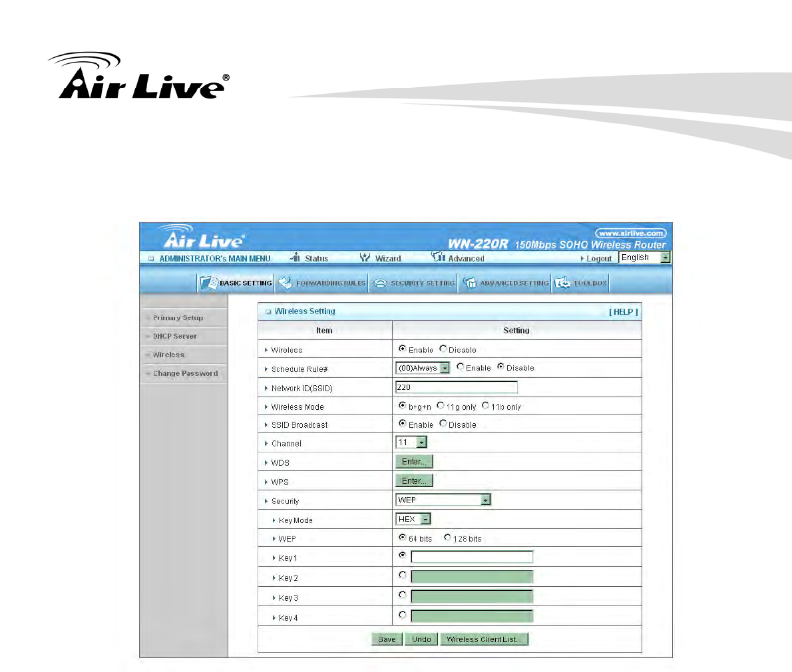The width and height of the screenshot is (792, 672).
Task: Select 11b only wireless mode
Action: pyautogui.click(x=485, y=405)
